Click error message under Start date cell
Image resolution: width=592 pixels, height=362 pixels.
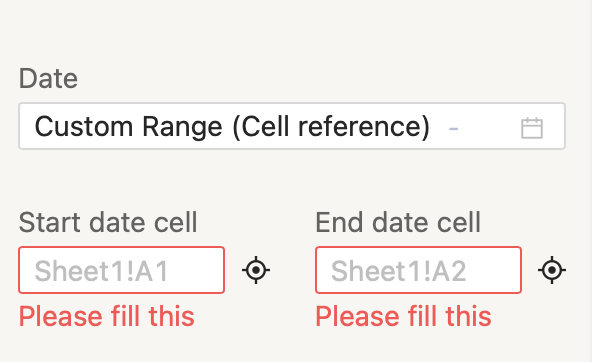coord(106,316)
